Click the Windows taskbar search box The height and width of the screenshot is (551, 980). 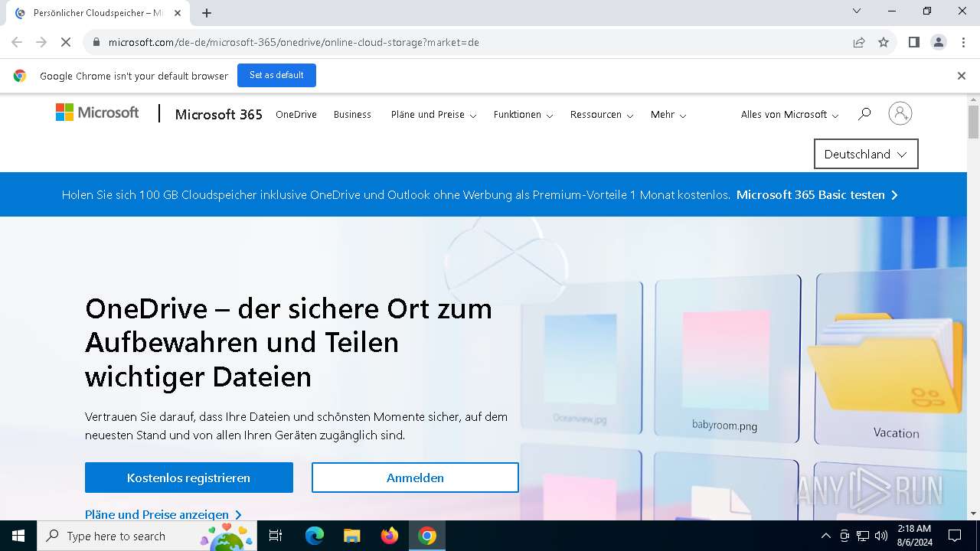click(145, 536)
